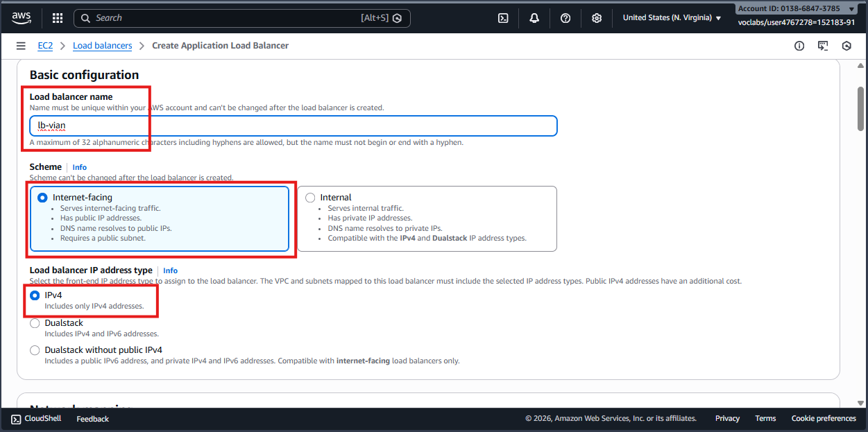Click the Cookie preferences footer link

(x=824, y=419)
